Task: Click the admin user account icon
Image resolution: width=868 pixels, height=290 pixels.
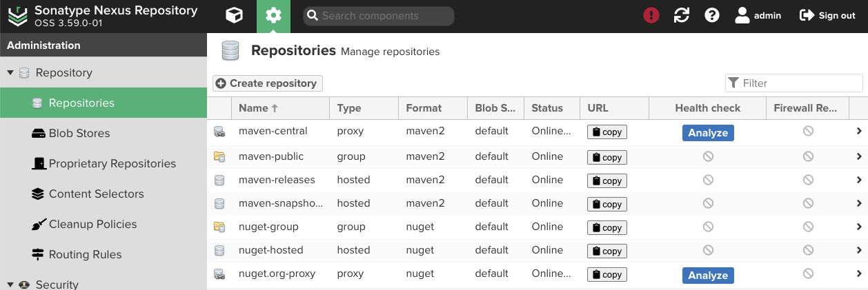Action: [742, 16]
